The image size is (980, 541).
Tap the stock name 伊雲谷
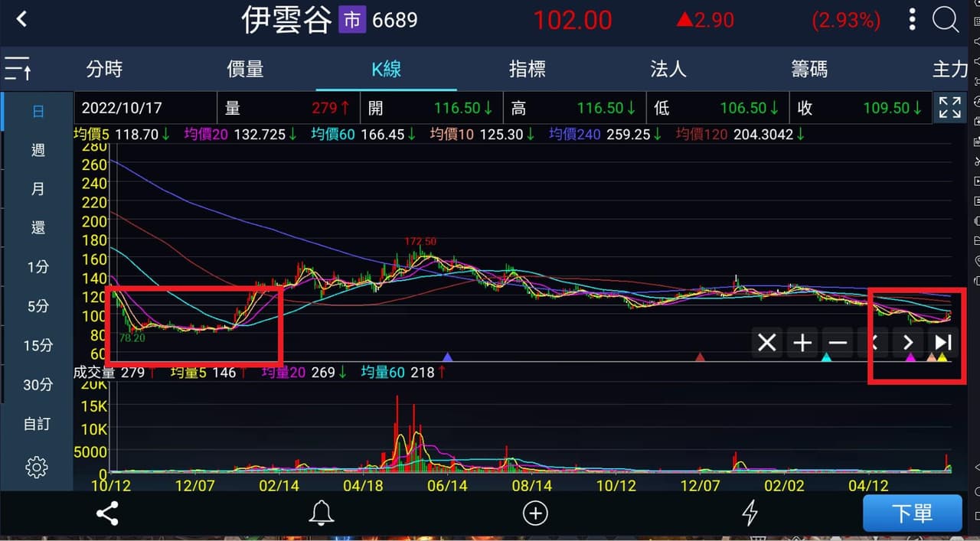287,20
